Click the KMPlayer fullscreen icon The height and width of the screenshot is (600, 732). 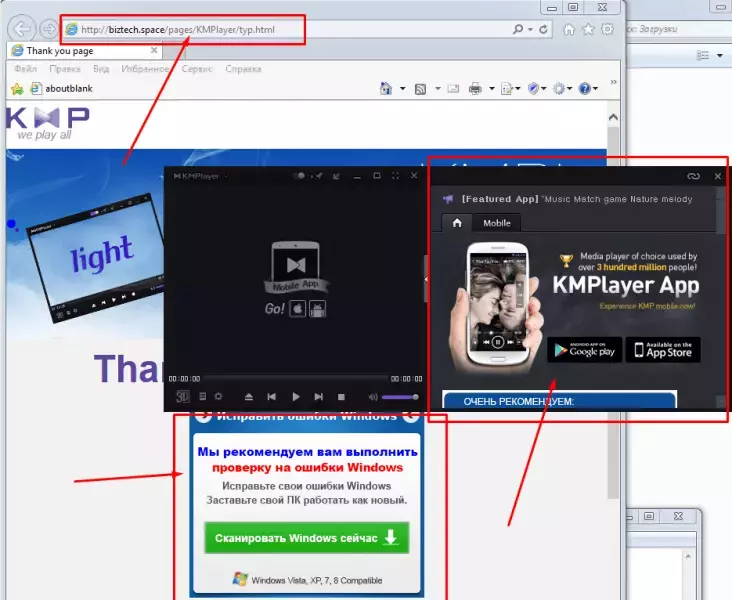(395, 176)
